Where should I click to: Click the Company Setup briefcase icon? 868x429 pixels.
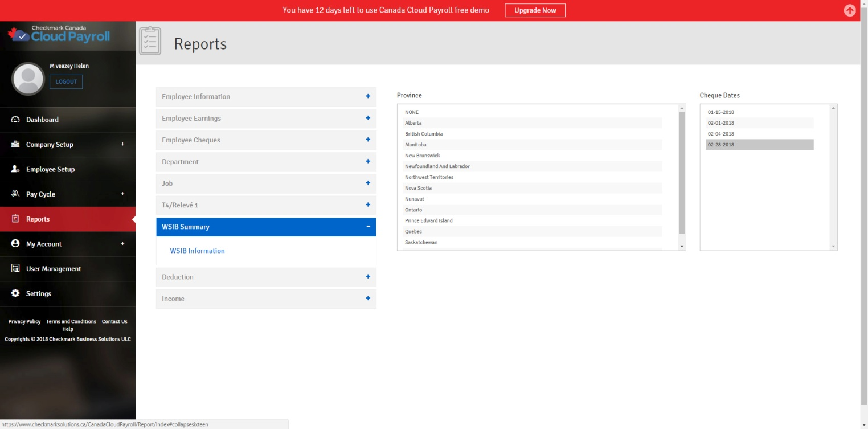(15, 145)
